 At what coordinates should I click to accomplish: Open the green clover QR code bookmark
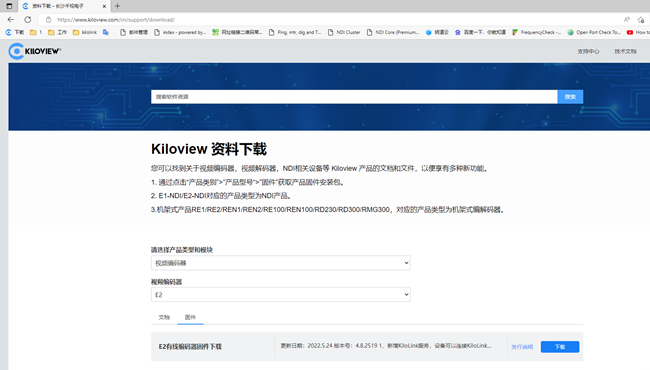(x=237, y=32)
